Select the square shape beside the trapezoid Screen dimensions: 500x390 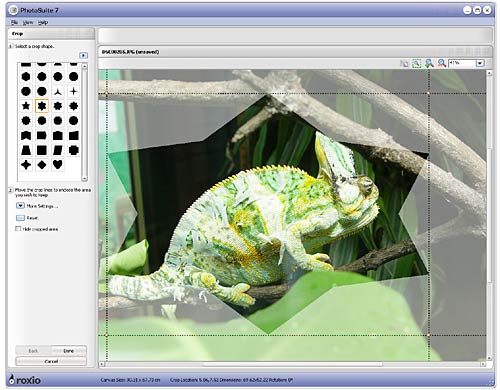coord(42,150)
